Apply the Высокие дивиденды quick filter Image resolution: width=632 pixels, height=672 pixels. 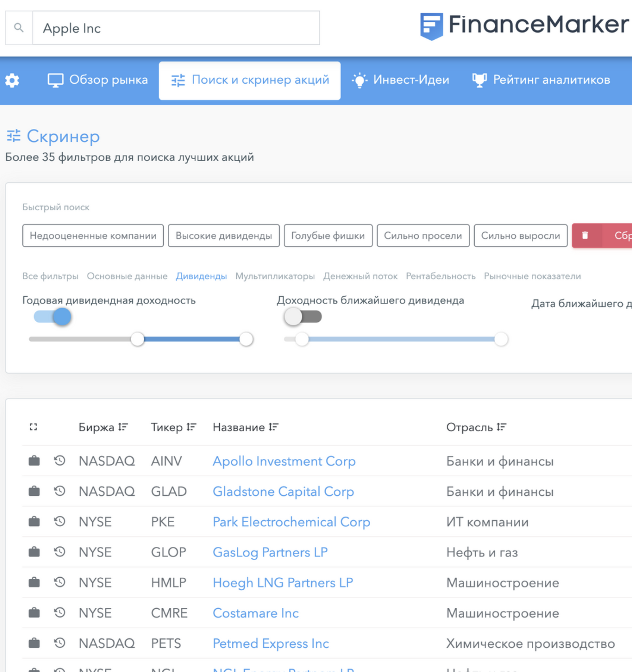[x=224, y=236]
